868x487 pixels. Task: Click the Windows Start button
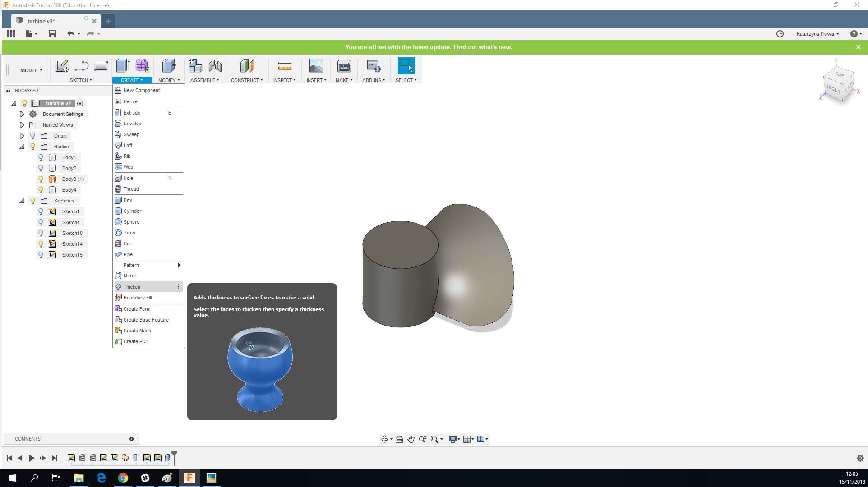pyautogui.click(x=12, y=478)
